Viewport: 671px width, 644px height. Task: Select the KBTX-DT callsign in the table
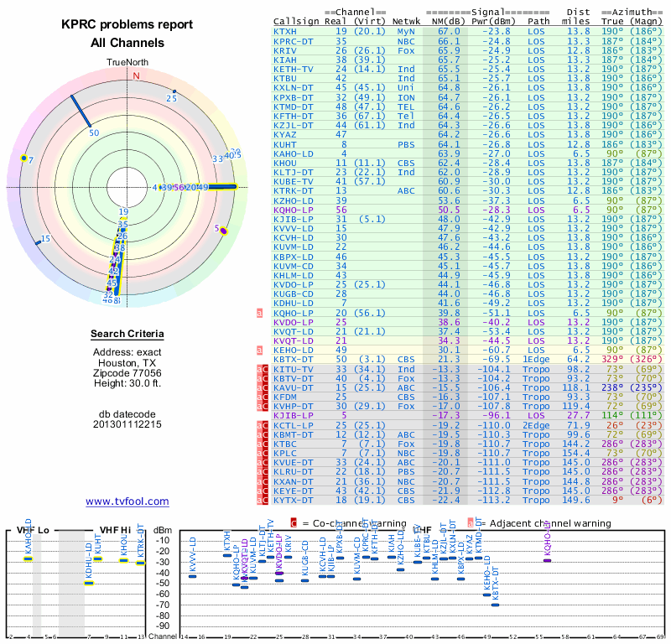[294, 360]
